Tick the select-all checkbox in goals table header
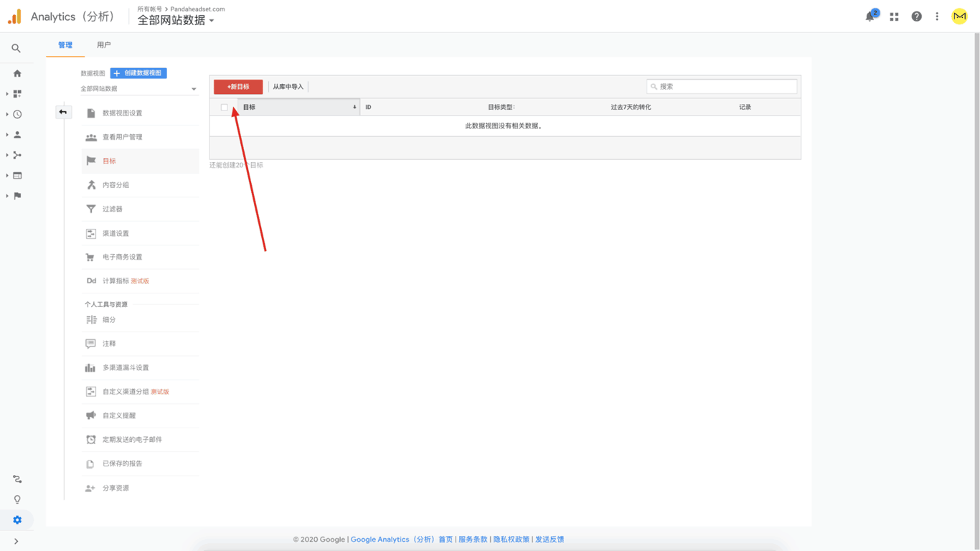The height and width of the screenshot is (551, 980). coord(225,108)
